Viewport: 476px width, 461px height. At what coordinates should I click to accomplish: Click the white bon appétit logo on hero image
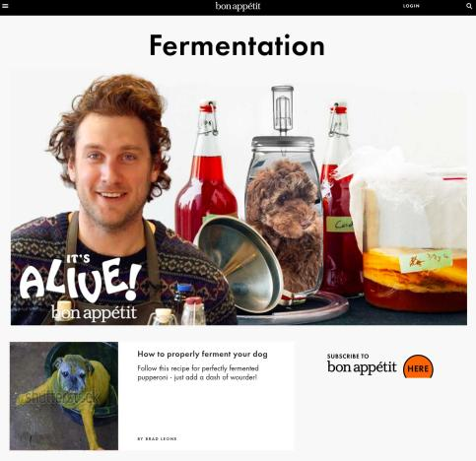coord(94,312)
